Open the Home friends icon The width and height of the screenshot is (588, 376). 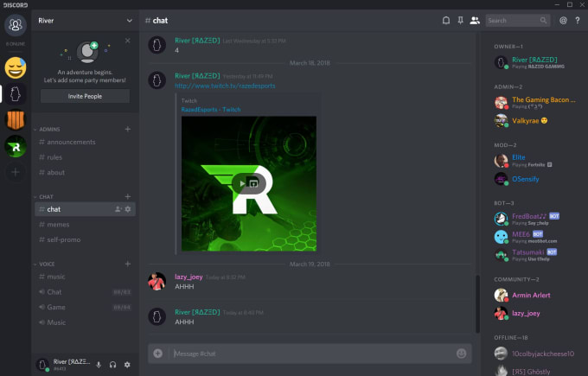(x=16, y=25)
